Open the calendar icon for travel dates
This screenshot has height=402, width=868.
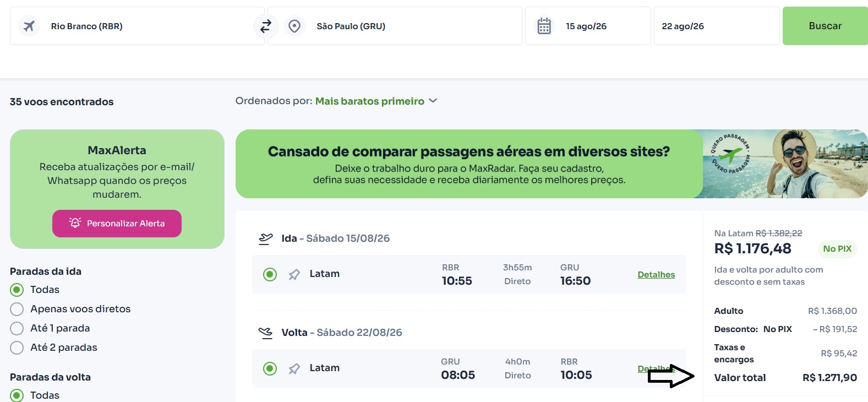pos(544,26)
